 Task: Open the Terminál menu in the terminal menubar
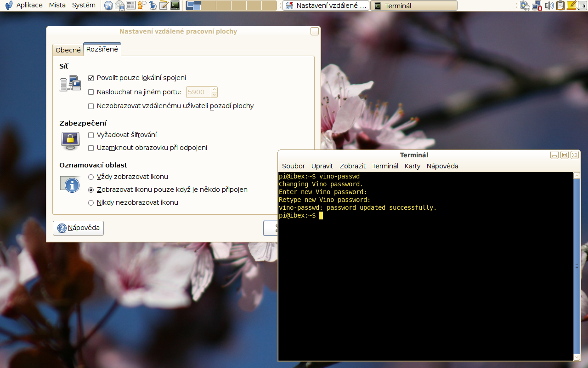click(x=385, y=166)
